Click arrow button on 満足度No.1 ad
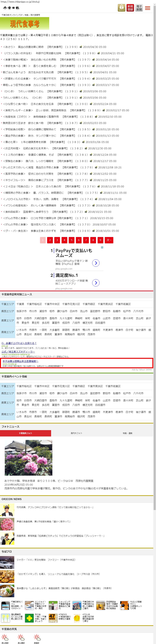156x644 pixels. tap(96, 283)
